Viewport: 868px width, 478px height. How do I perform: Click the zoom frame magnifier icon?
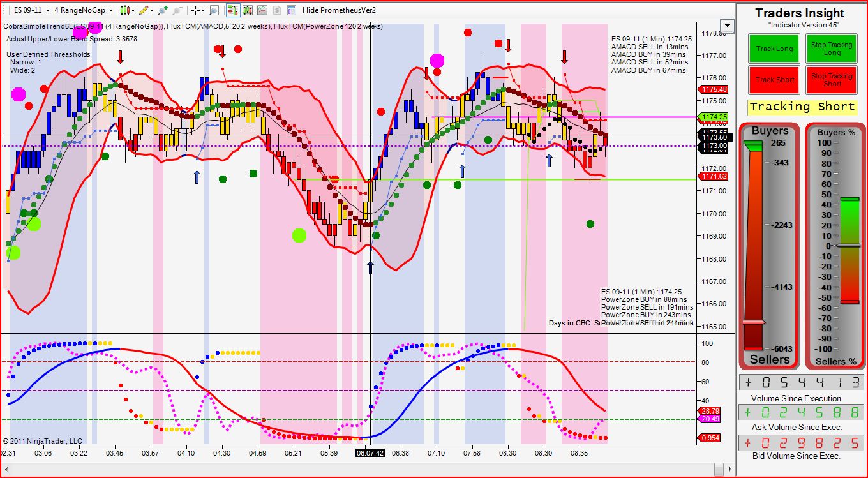pyautogui.click(x=214, y=10)
